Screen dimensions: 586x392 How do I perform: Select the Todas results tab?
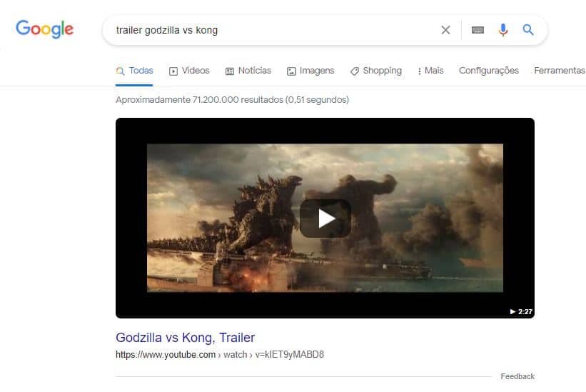(x=134, y=71)
